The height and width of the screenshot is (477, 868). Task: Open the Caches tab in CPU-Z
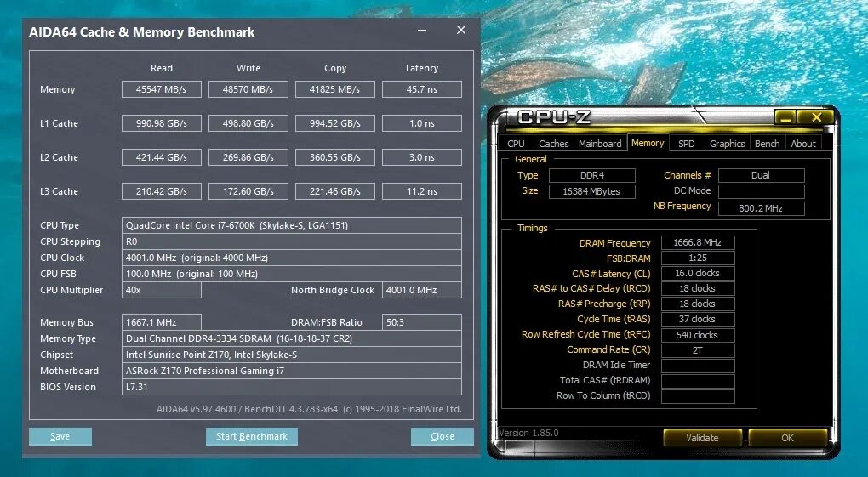(x=554, y=144)
